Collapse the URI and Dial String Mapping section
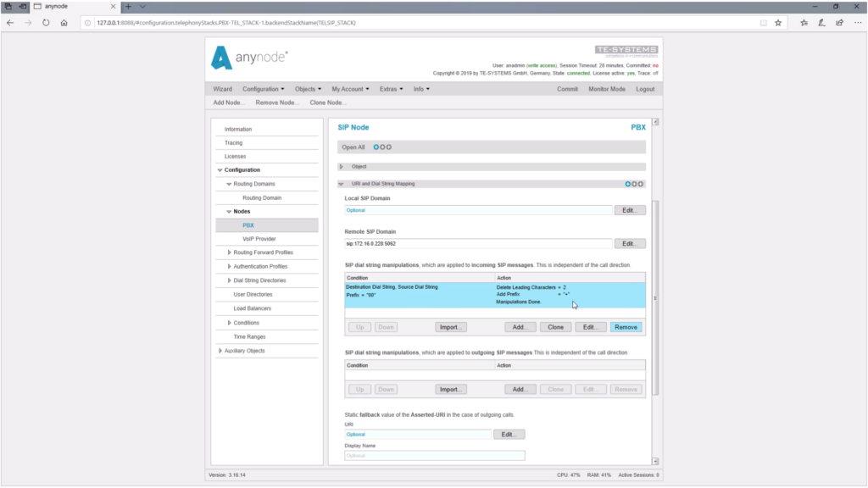Viewport: 868px width, 488px height. [x=341, y=184]
